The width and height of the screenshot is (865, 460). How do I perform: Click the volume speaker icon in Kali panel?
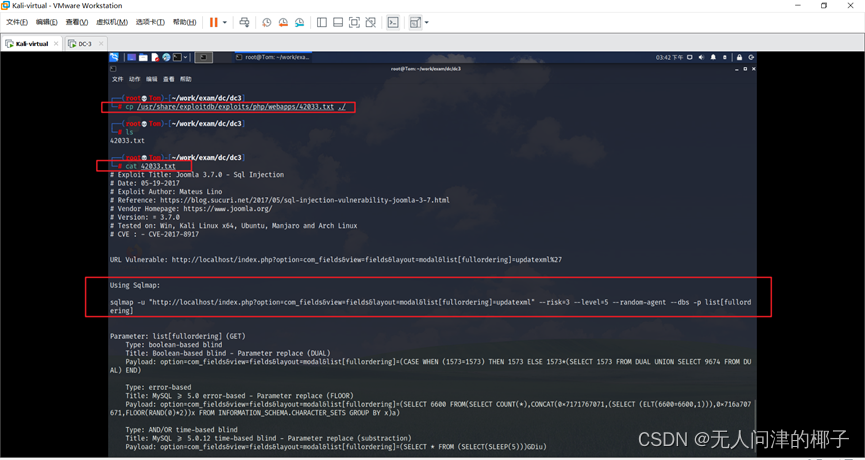point(702,57)
